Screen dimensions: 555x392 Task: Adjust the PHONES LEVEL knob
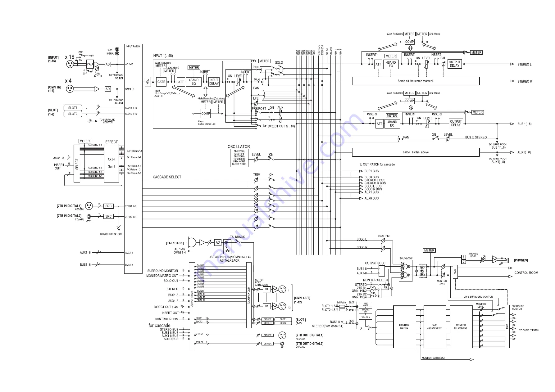click(x=483, y=260)
